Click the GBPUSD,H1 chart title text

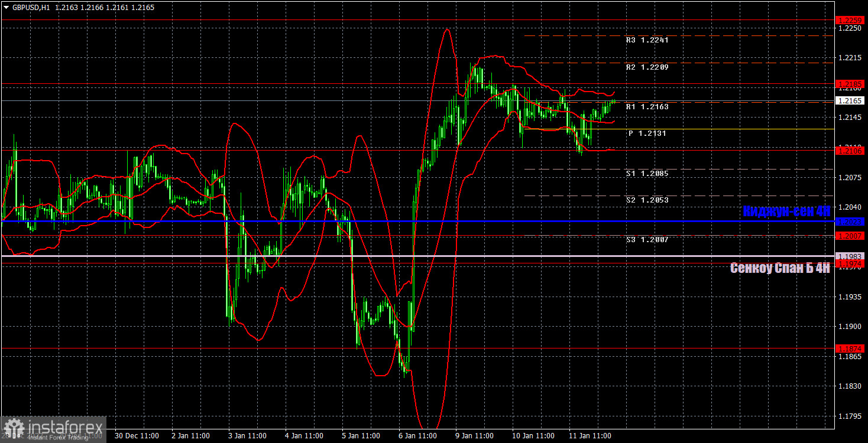pos(31,8)
